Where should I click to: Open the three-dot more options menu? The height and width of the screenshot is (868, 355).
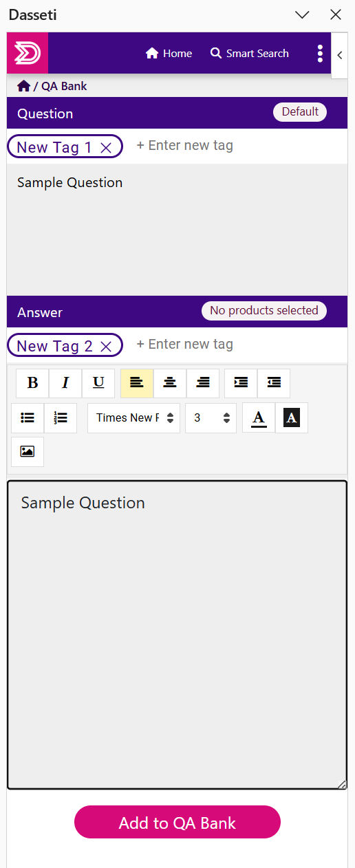pyautogui.click(x=320, y=54)
